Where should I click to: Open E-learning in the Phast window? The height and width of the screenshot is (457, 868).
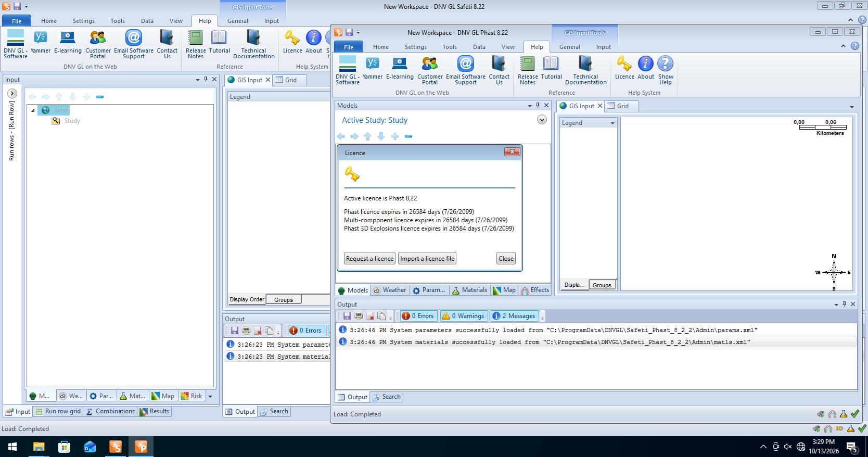pyautogui.click(x=400, y=69)
